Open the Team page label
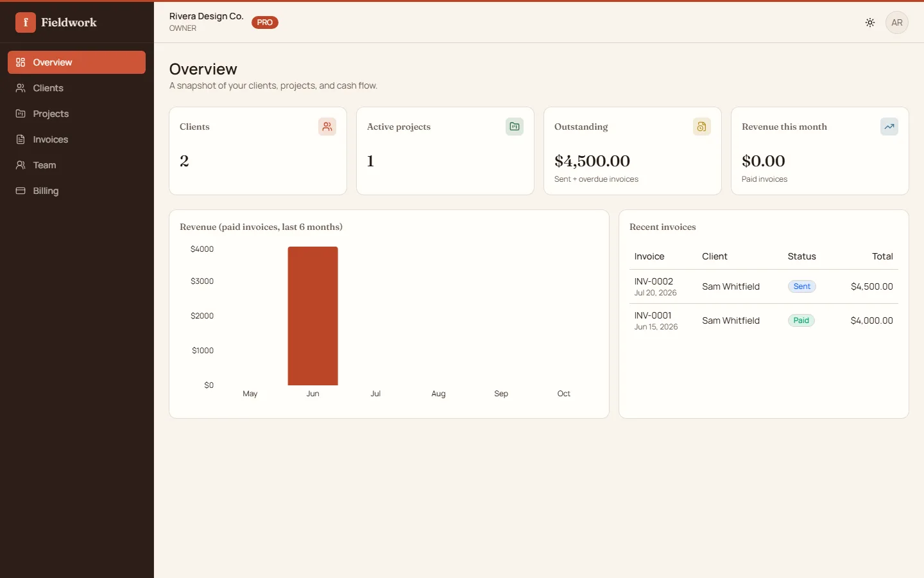 [44, 165]
